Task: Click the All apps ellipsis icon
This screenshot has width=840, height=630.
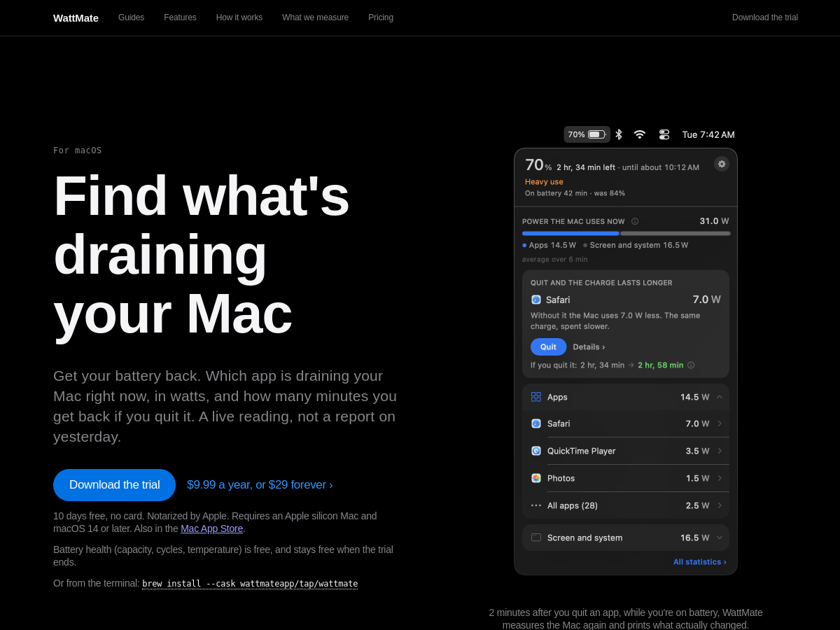Action: coord(536,505)
